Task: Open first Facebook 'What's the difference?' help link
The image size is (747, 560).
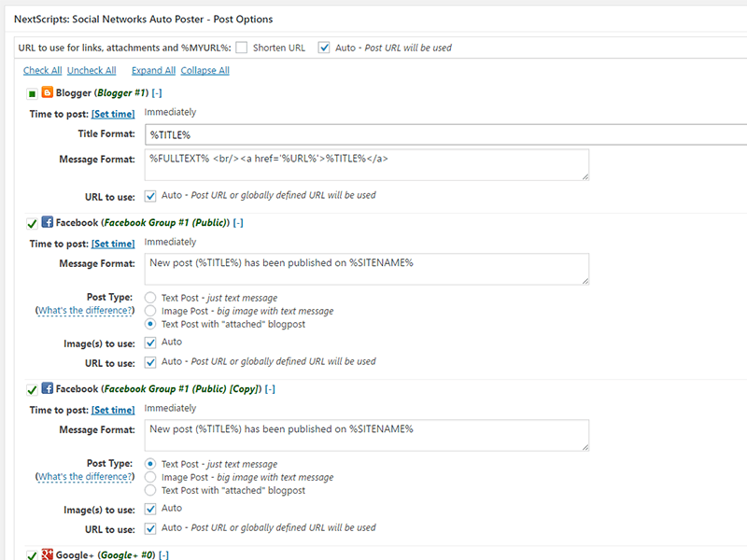Action: click(x=84, y=310)
